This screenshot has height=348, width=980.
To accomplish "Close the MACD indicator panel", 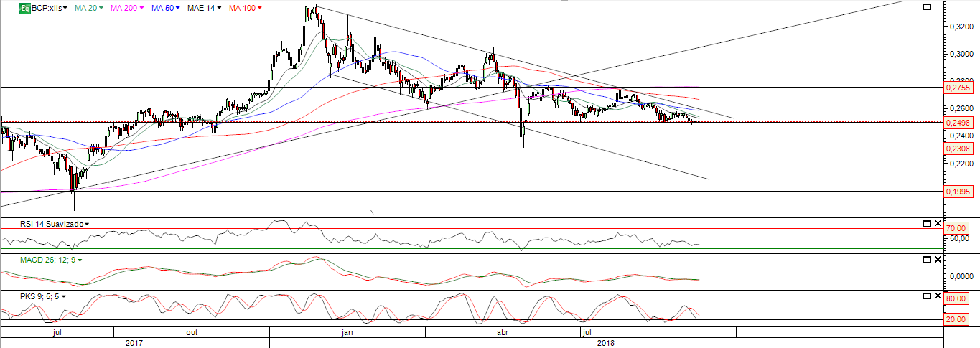I will 938,259.
